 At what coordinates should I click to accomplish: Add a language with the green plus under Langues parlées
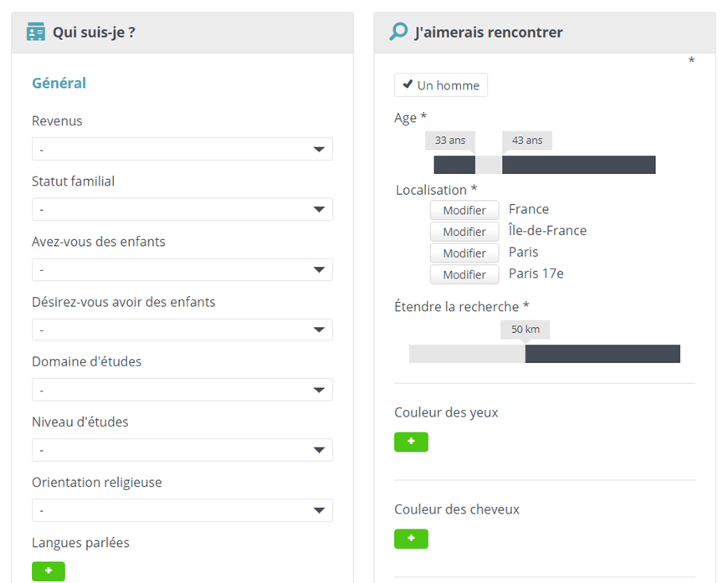(x=49, y=571)
